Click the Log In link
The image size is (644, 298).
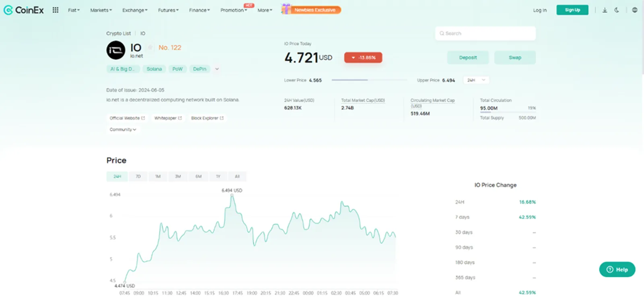(540, 10)
